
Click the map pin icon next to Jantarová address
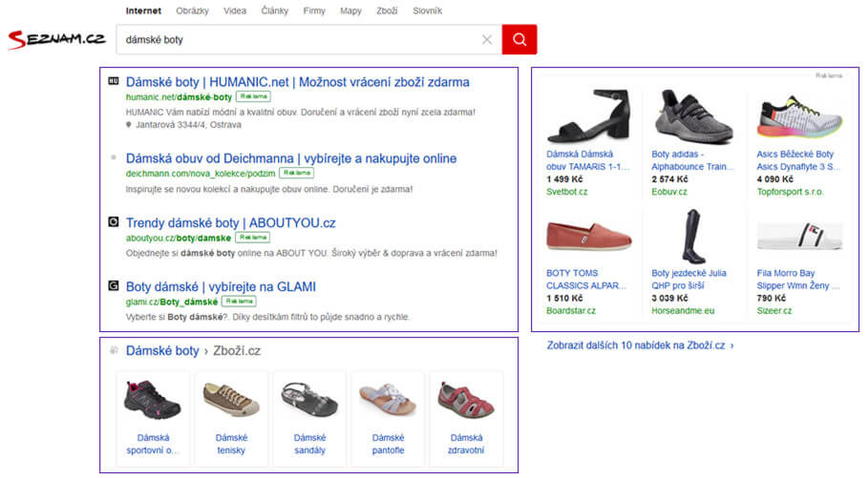(x=128, y=125)
